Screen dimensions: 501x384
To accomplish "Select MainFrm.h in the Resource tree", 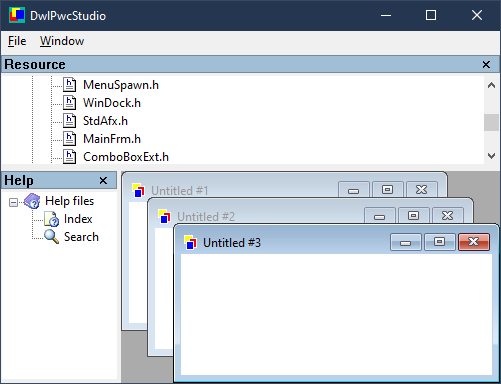I will click(112, 139).
